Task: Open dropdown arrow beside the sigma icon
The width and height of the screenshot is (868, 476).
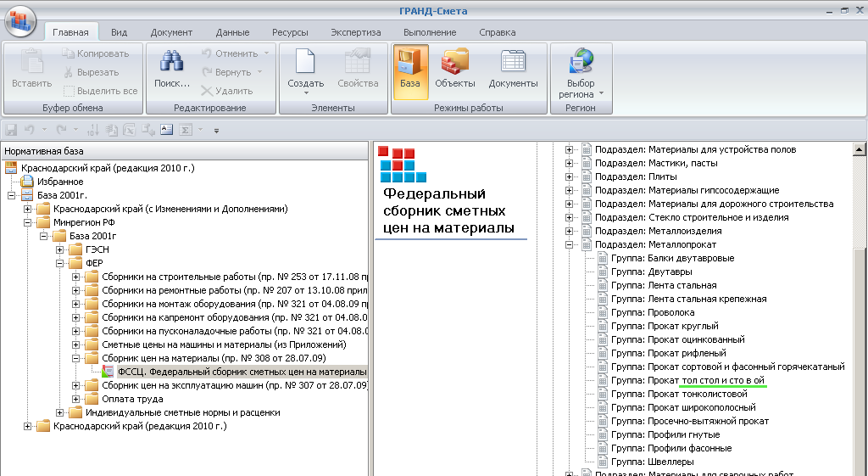Action: pos(200,130)
